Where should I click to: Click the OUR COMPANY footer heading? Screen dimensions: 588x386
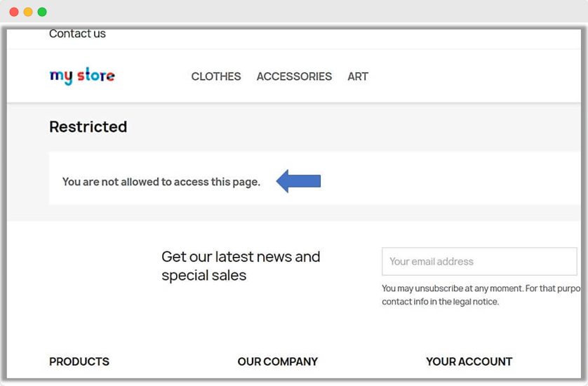click(x=278, y=361)
